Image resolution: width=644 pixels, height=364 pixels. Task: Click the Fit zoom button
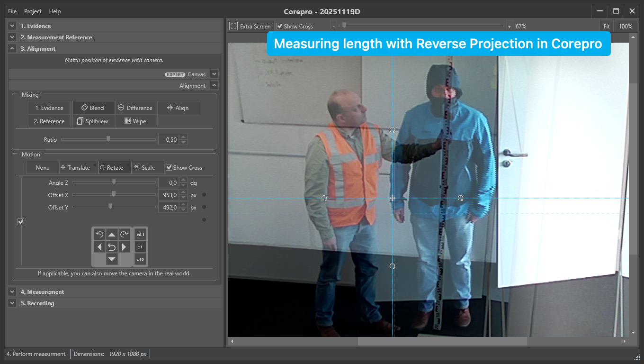click(607, 26)
